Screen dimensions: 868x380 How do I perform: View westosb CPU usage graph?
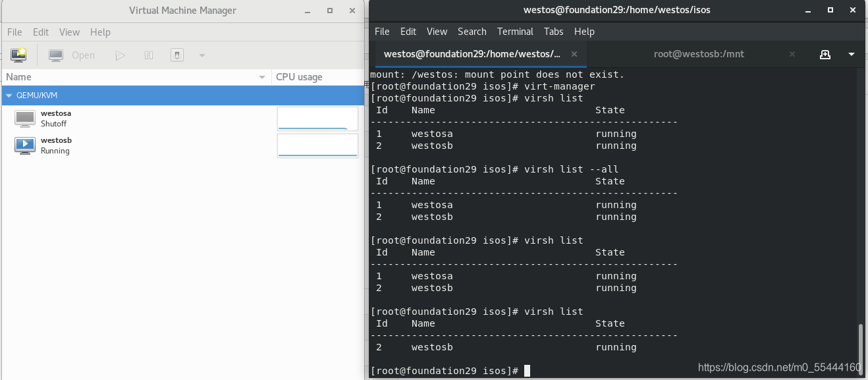(317, 146)
